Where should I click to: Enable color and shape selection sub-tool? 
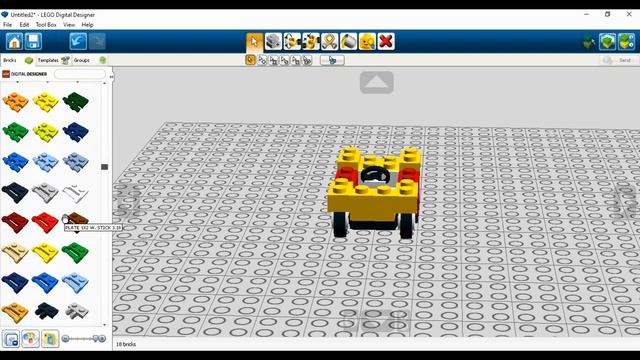click(307, 60)
